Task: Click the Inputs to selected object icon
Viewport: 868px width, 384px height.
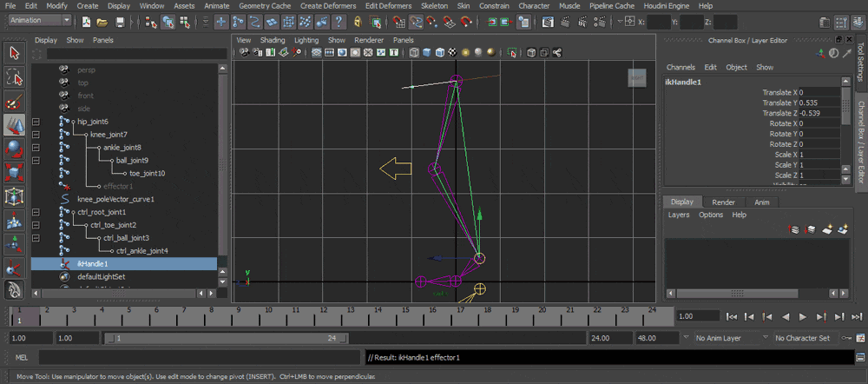Action: click(491, 23)
